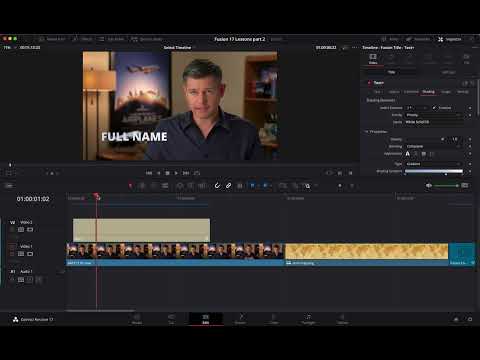Open Timeline View Options button
The height and width of the screenshot is (360, 480).
pyautogui.click(x=9, y=186)
